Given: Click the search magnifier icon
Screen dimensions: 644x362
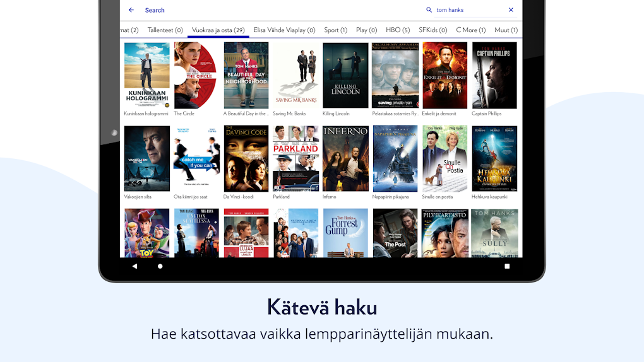Looking at the screenshot, I should click(x=429, y=10).
